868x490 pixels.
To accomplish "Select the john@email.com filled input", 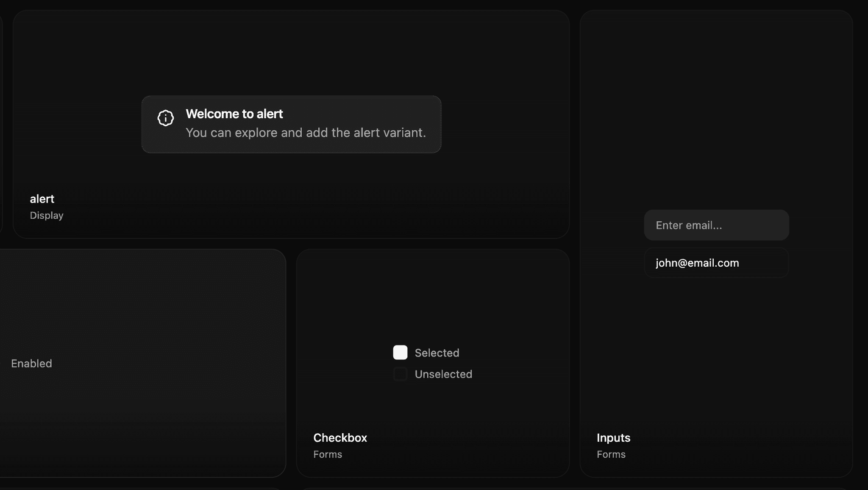I will coord(716,263).
